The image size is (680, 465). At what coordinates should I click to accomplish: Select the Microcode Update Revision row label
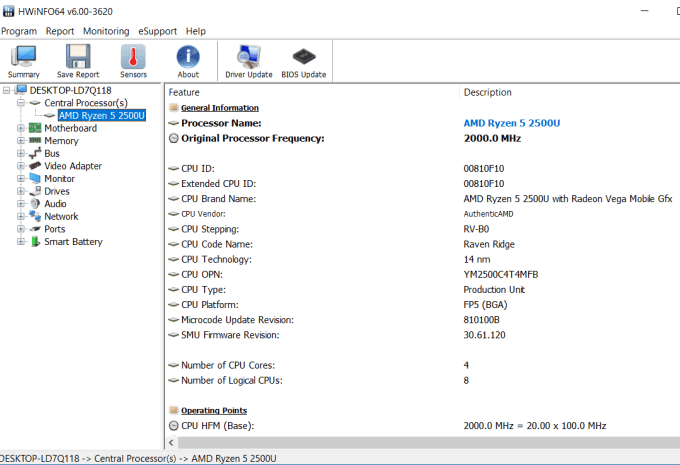pos(237,320)
